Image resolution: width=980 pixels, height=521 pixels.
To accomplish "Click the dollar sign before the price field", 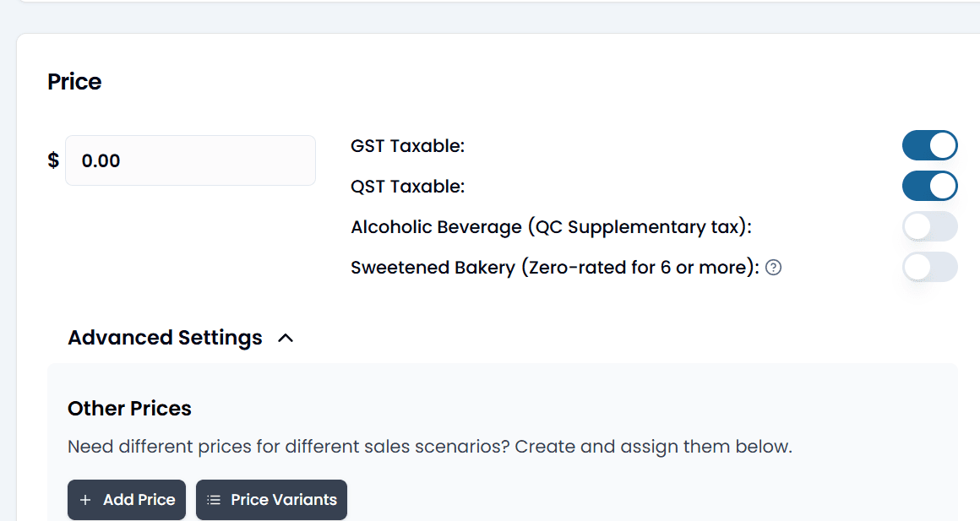I will pos(54,160).
